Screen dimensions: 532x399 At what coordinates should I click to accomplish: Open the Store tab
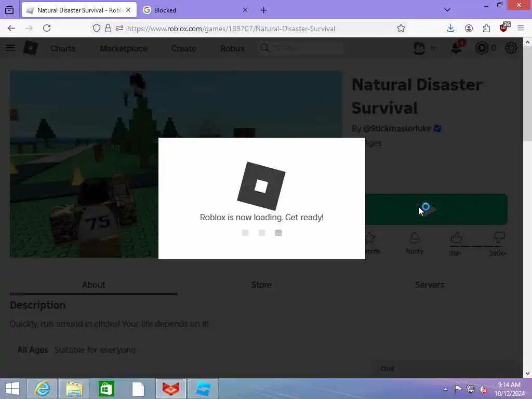point(261,285)
